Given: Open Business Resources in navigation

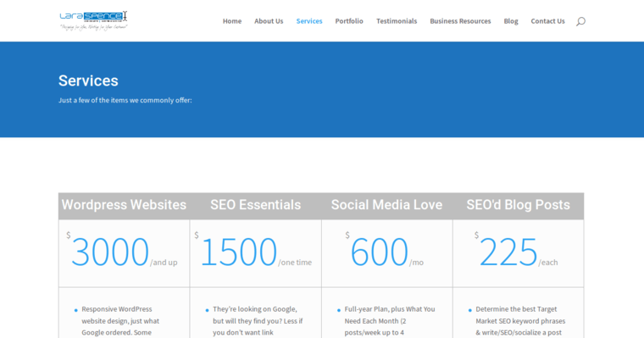Looking at the screenshot, I should [x=460, y=21].
